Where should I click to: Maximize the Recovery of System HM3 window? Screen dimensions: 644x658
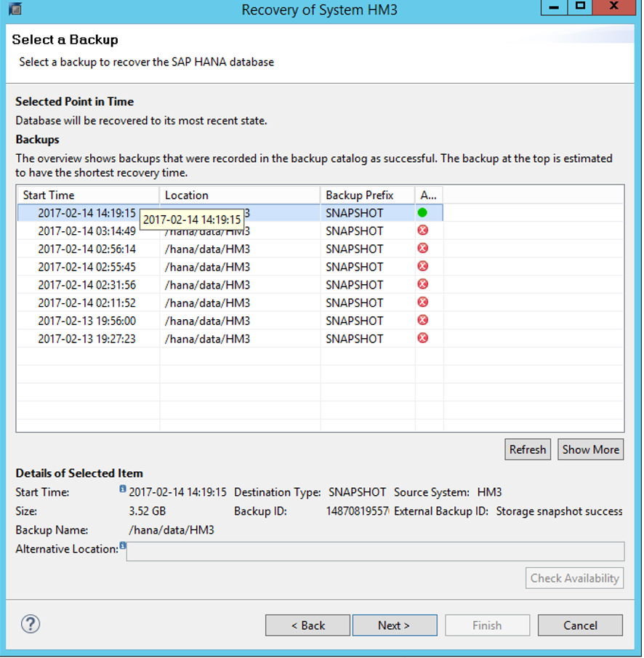[x=580, y=7]
